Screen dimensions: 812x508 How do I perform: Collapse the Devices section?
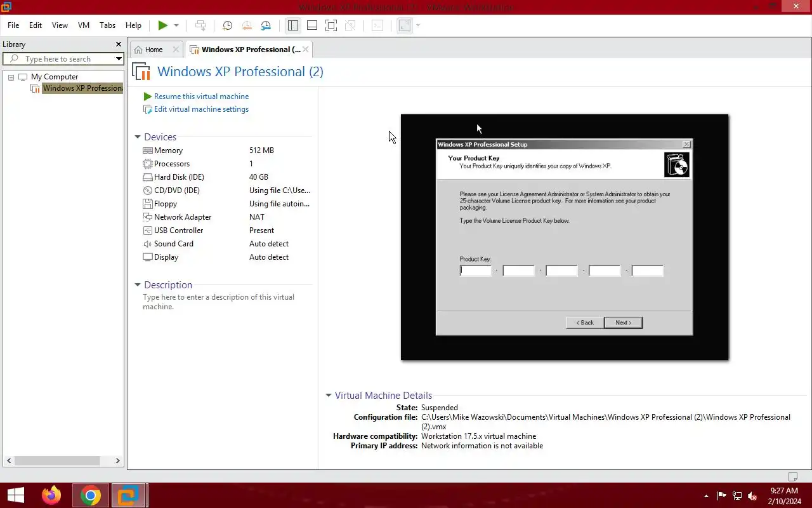pyautogui.click(x=137, y=137)
